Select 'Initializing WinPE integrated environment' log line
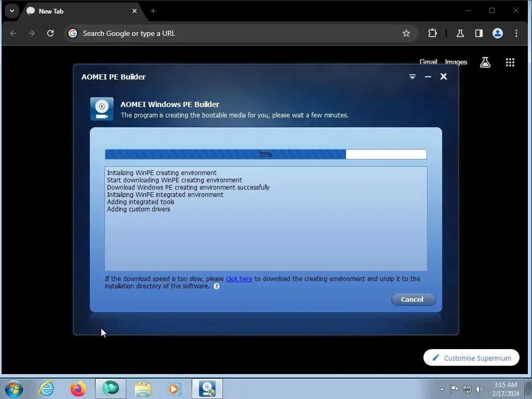The image size is (532, 399). pos(165,195)
